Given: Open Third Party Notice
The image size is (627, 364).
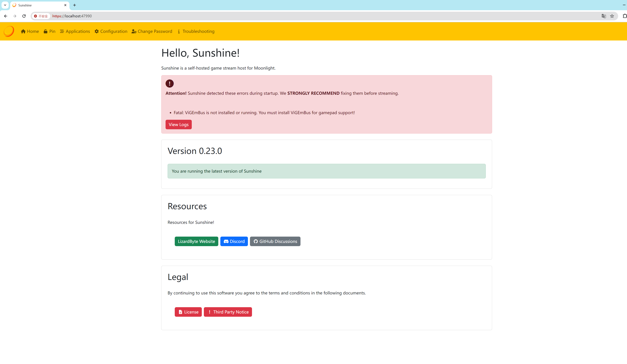Looking at the screenshot, I should click(x=228, y=312).
